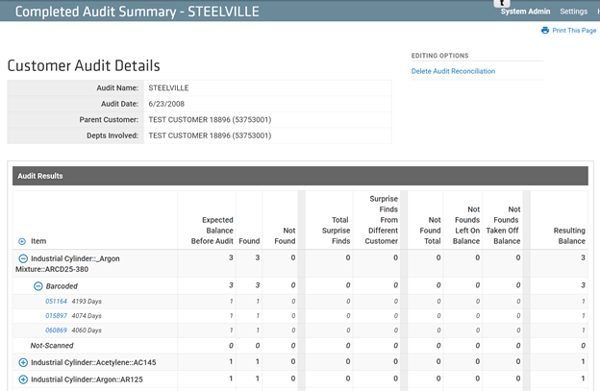The image size is (600, 391).
Task: Open barcode 060869 link
Action: click(56, 330)
